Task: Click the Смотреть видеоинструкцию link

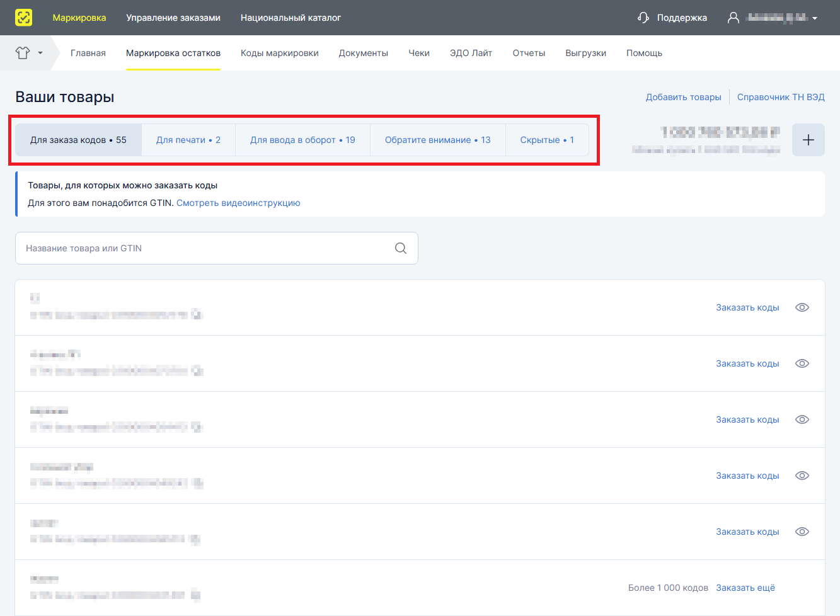Action: pos(238,203)
